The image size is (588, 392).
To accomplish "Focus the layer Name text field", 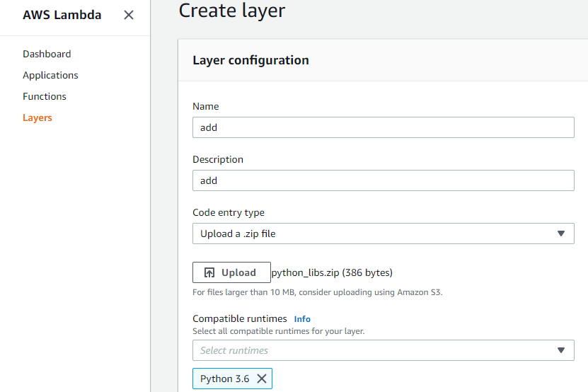I will tap(383, 127).
